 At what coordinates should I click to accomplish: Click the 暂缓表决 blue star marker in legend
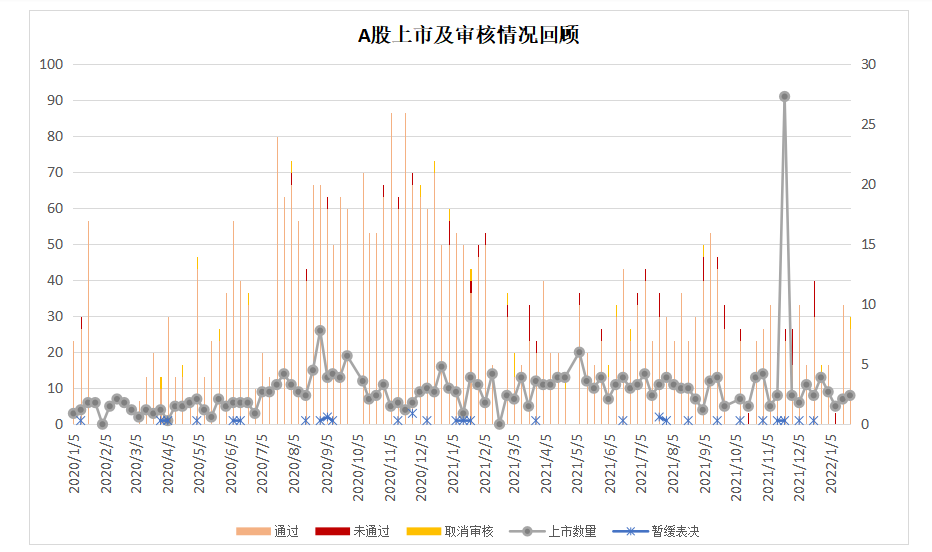click(630, 531)
